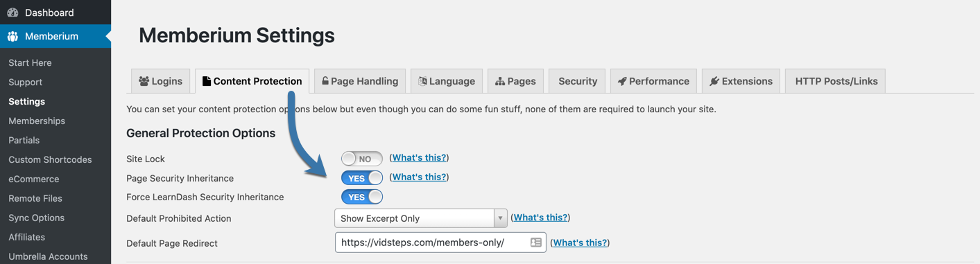
Task: Turn off Force LearnDash Security Inheritance
Action: (362, 197)
